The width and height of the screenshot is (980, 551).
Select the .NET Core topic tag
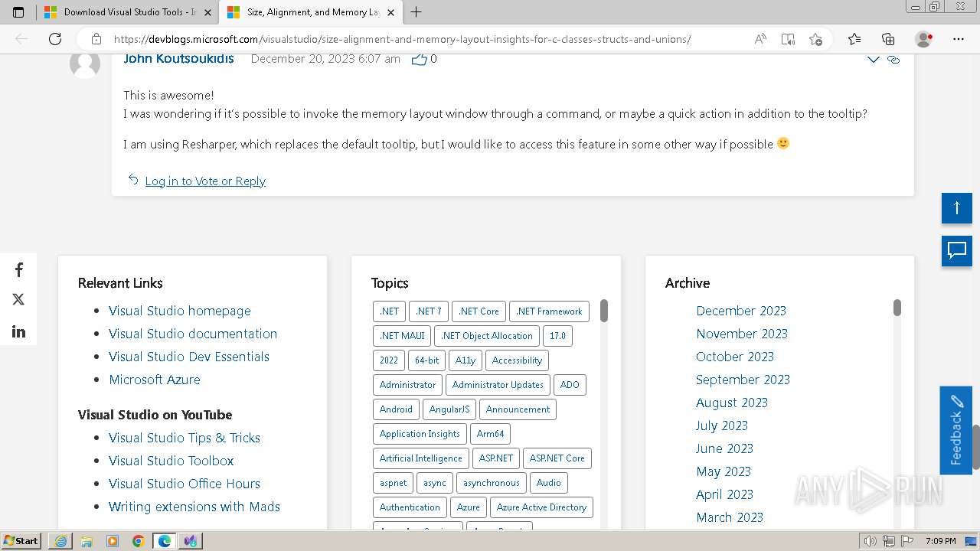pos(479,311)
